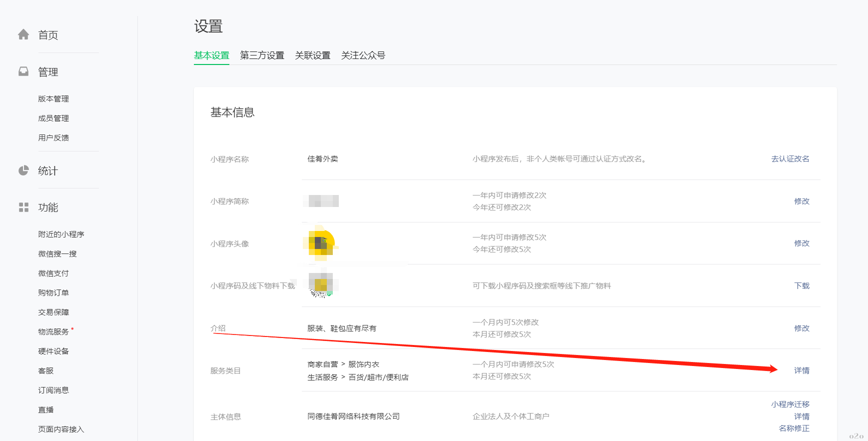Click the inbox icon beside 管理

point(23,71)
